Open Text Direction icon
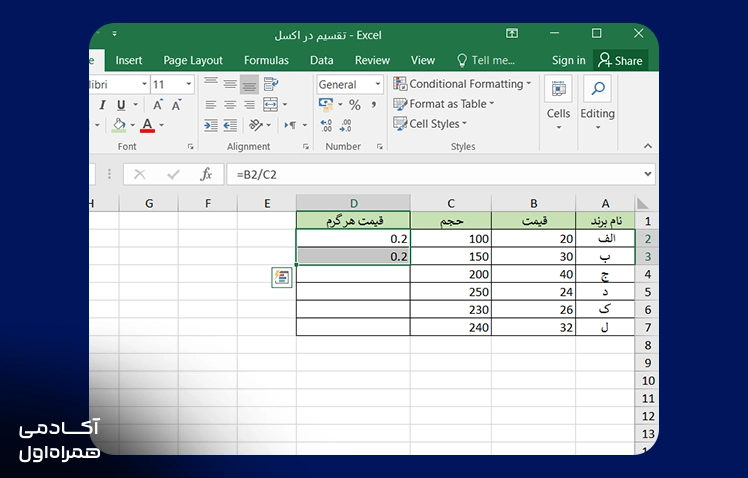748x478 pixels. 290,125
